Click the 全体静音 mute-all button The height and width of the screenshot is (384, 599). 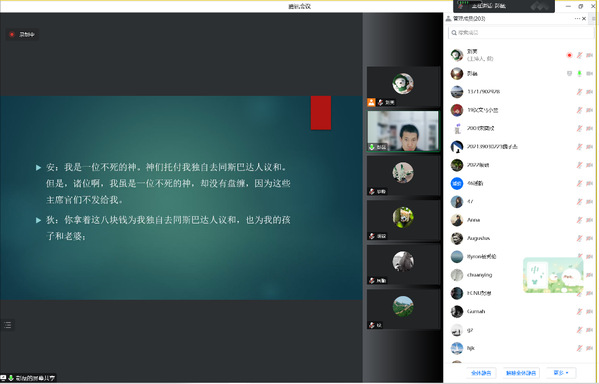[481, 373]
